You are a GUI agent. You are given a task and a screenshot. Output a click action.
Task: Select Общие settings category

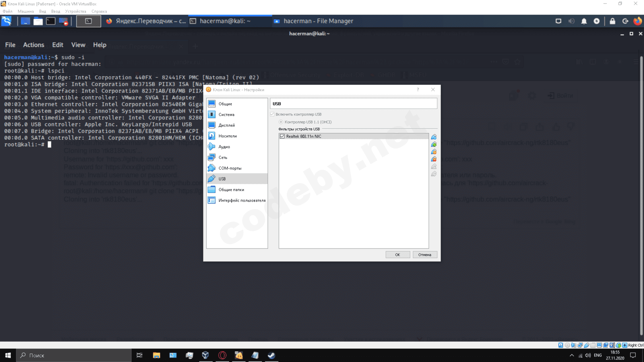[237, 104]
